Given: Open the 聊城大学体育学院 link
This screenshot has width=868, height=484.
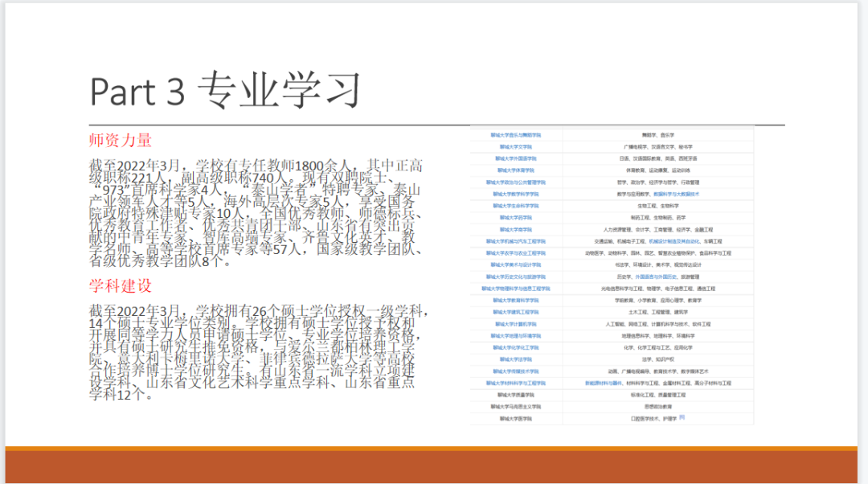Looking at the screenshot, I should tap(516, 170).
